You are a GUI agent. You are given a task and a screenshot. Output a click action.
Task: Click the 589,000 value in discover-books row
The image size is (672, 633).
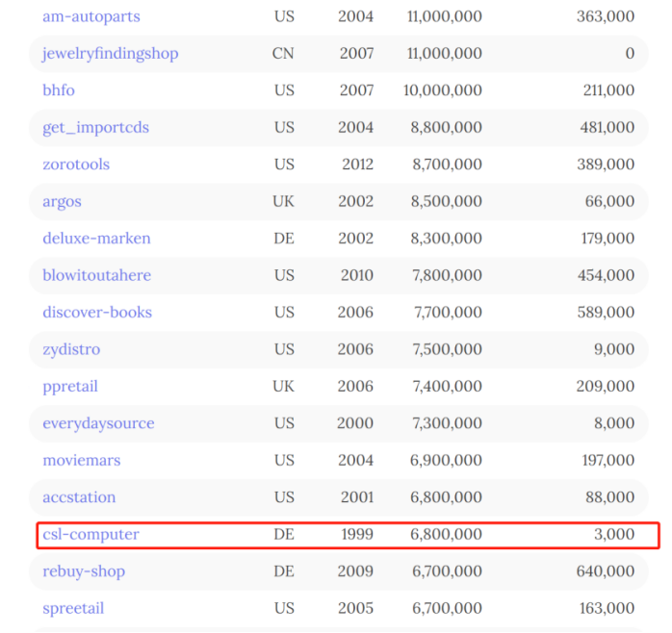(606, 312)
